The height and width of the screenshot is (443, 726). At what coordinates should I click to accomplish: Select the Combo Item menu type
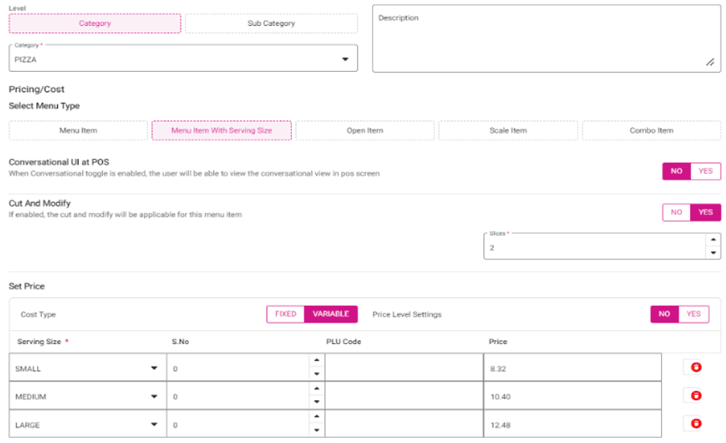pos(651,131)
